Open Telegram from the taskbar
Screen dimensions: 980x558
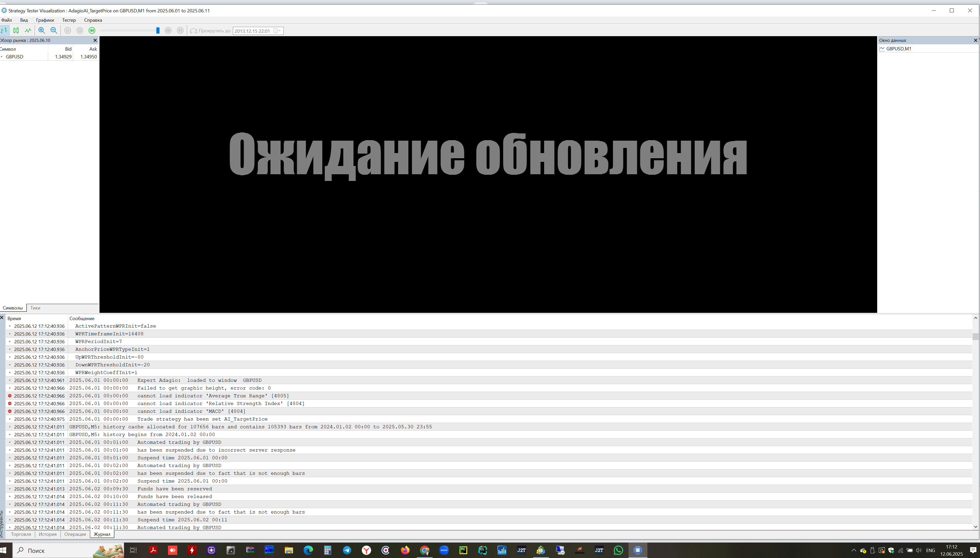pyautogui.click(x=347, y=550)
